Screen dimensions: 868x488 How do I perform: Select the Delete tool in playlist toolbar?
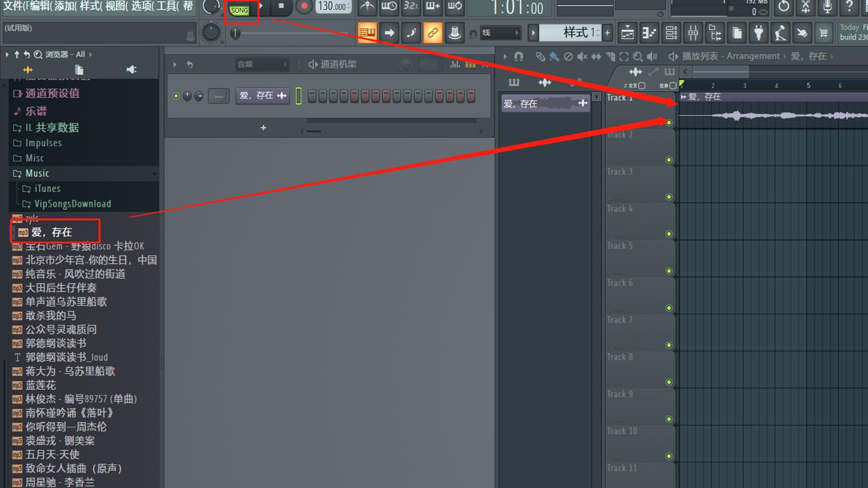(x=569, y=56)
